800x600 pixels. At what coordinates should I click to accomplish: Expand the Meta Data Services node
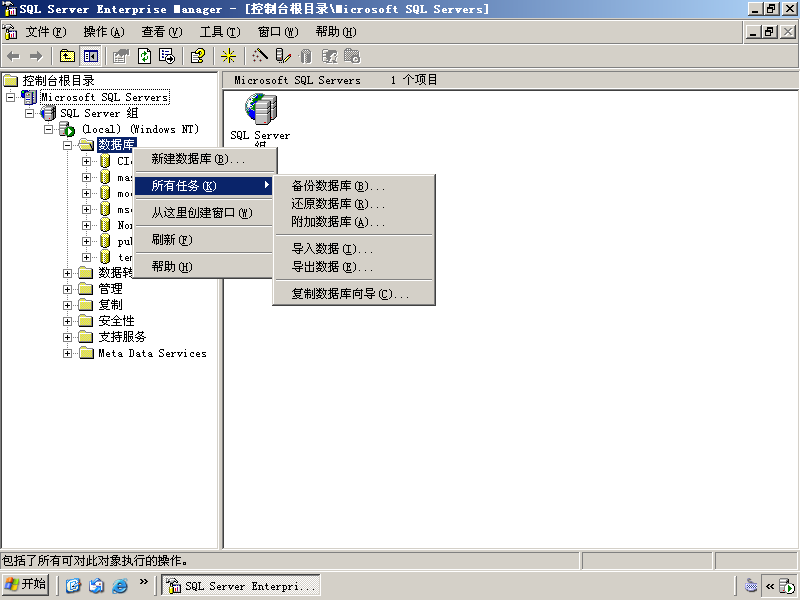coord(67,353)
